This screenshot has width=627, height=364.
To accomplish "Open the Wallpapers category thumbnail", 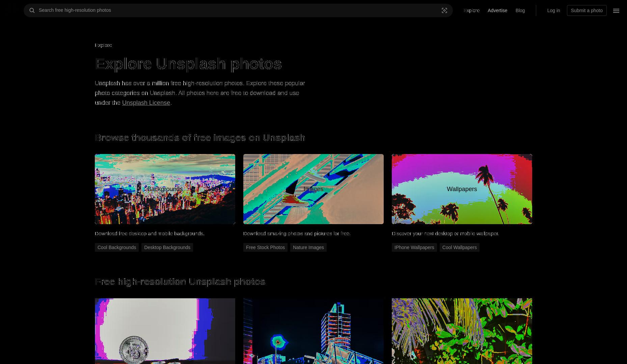I will pyautogui.click(x=462, y=189).
